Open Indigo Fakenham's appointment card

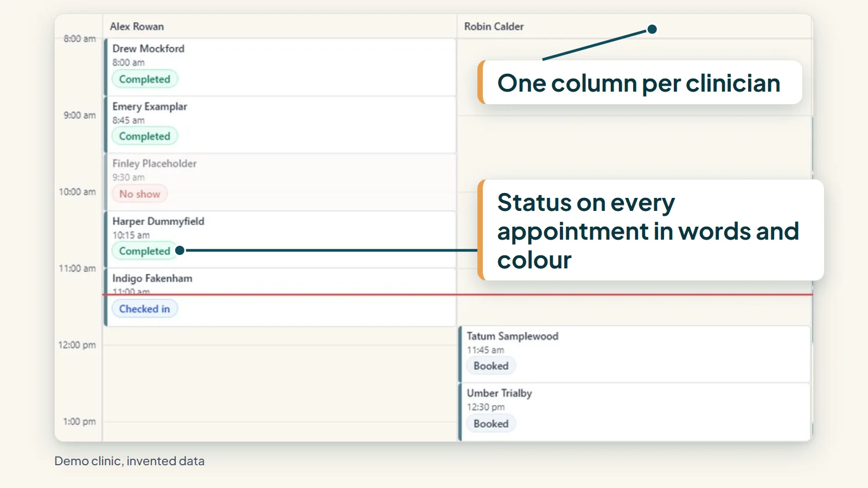click(x=280, y=297)
